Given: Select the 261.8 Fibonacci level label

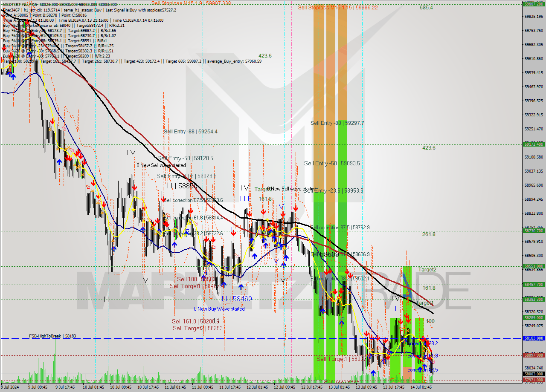Looking at the screenshot, I should [x=429, y=234].
